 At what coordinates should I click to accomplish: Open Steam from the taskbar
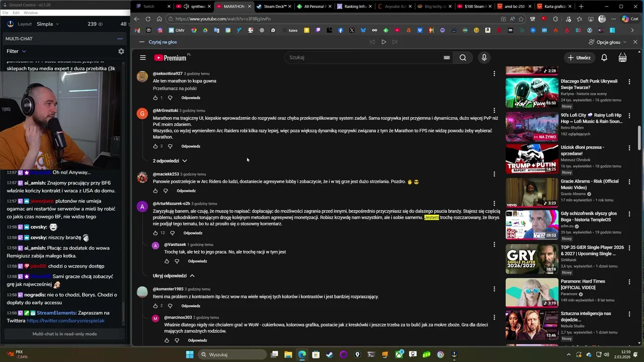[330, 354]
